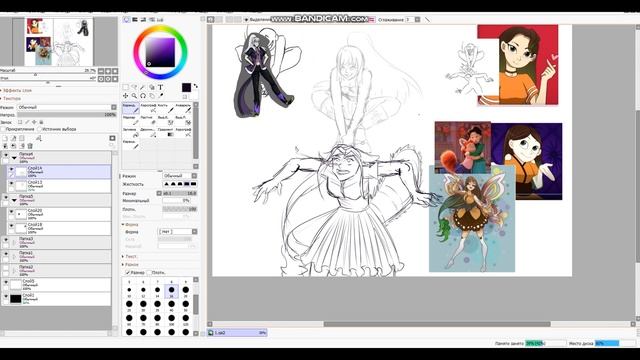The width and height of the screenshot is (640, 360).
Task: Choose the Ластик eraser tool
Action: point(148,120)
